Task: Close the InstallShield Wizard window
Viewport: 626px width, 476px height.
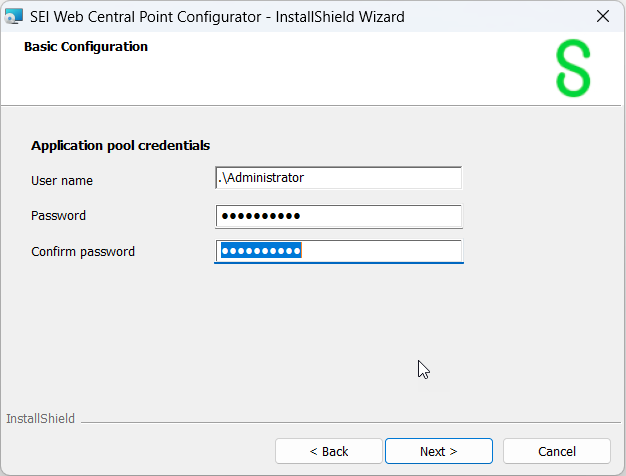Action: 602,16
